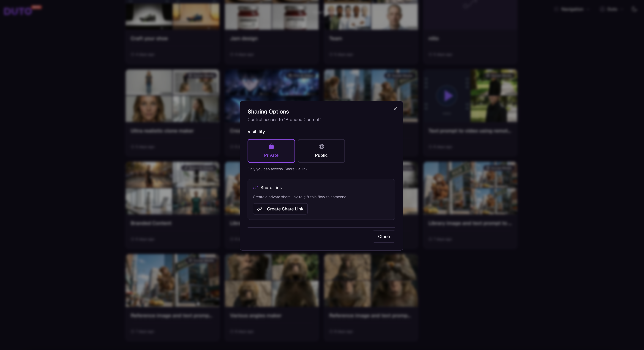Open the Jam design flow thumbnail

coord(271,15)
